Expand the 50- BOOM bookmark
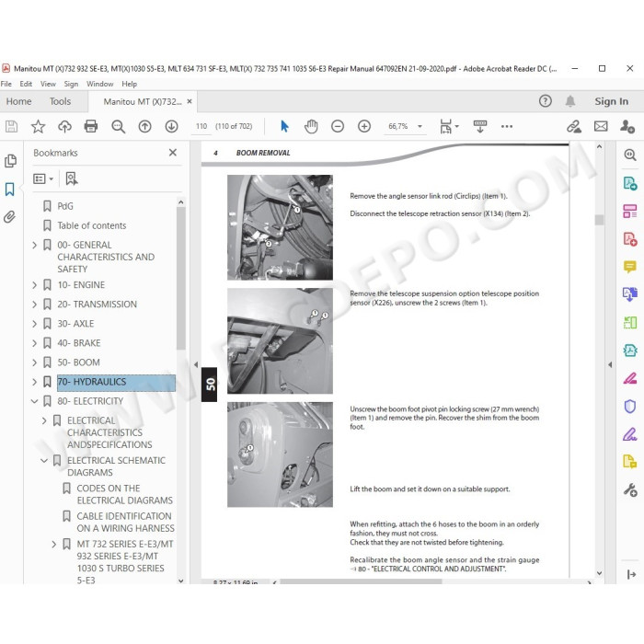Image resolution: width=644 pixels, height=644 pixels. coord(35,362)
